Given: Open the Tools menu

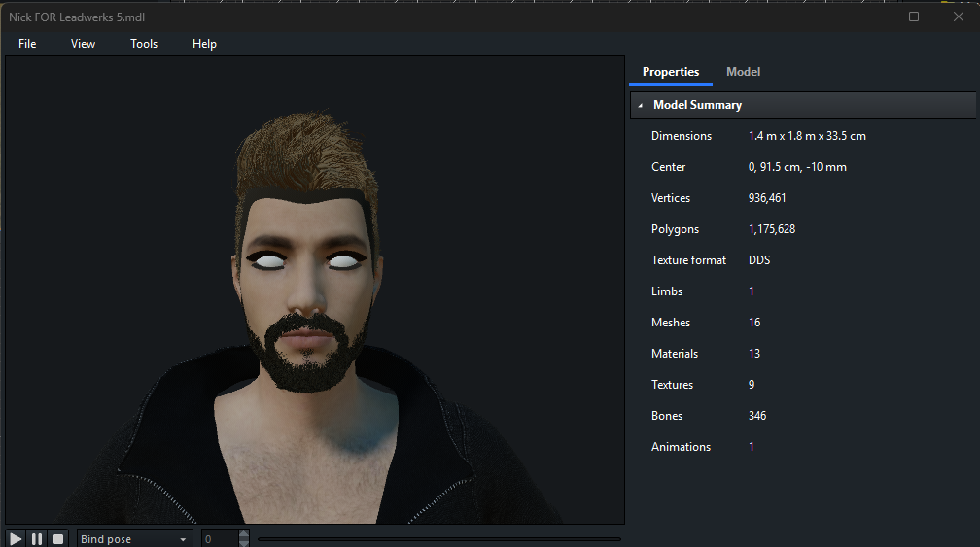Looking at the screenshot, I should (x=144, y=44).
